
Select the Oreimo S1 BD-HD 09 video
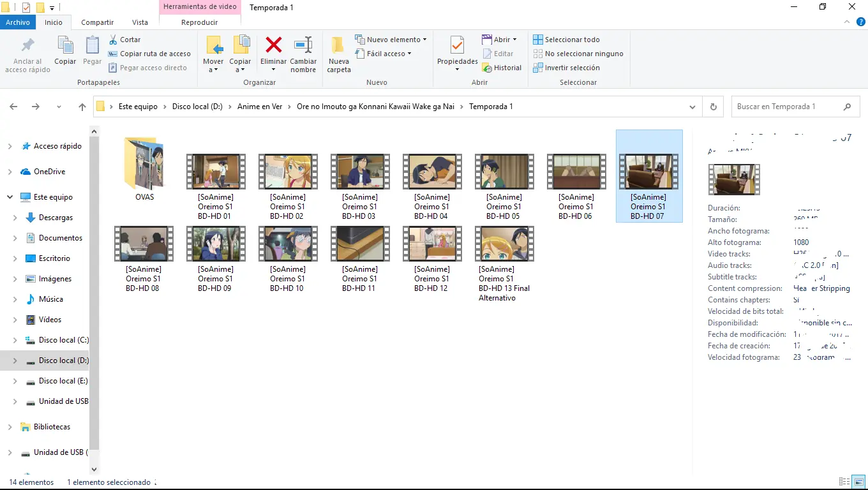click(x=216, y=258)
